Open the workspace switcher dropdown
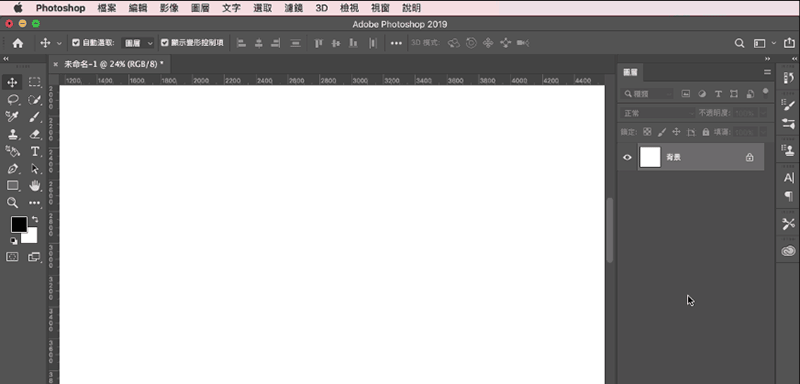 click(764, 43)
